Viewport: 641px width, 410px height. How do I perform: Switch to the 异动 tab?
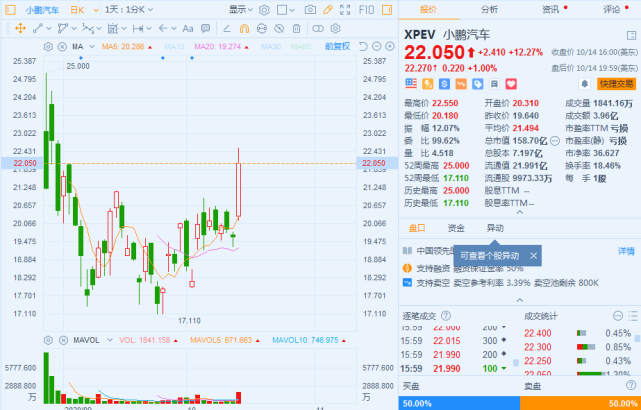pyautogui.click(x=495, y=228)
